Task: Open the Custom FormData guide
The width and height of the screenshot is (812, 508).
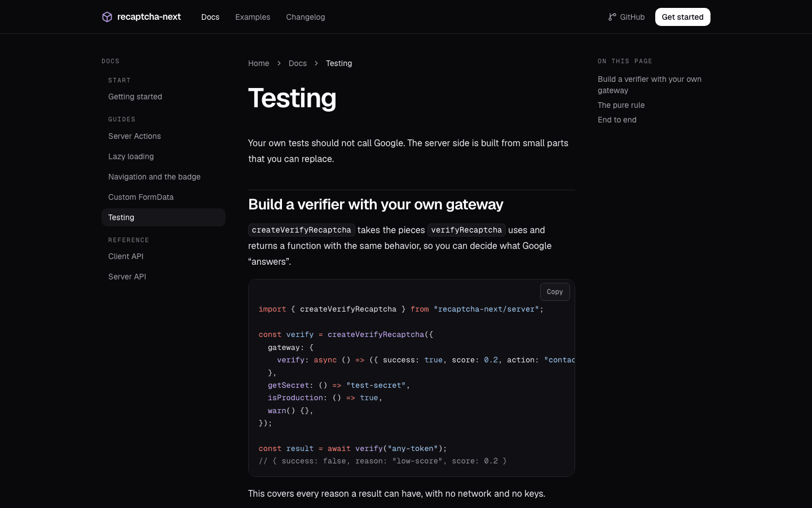Action: [164, 197]
